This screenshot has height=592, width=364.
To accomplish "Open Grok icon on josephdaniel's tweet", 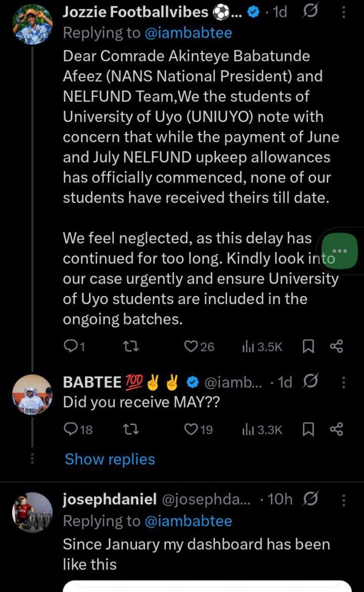I will [310, 499].
